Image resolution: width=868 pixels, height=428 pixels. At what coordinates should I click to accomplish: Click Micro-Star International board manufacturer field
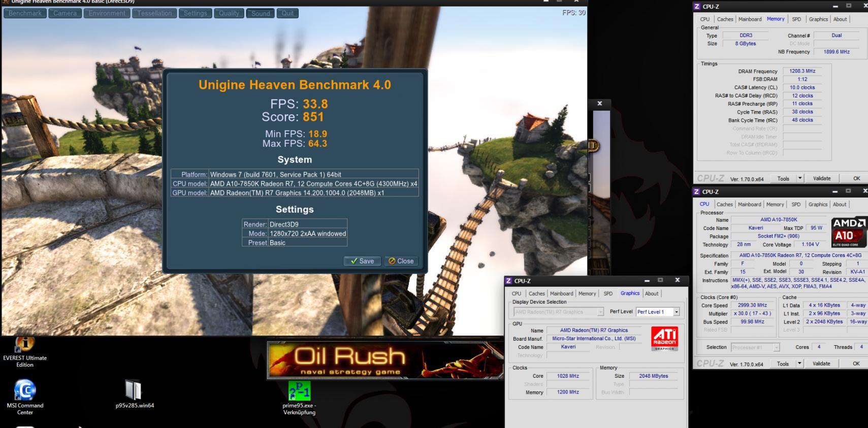click(x=594, y=339)
